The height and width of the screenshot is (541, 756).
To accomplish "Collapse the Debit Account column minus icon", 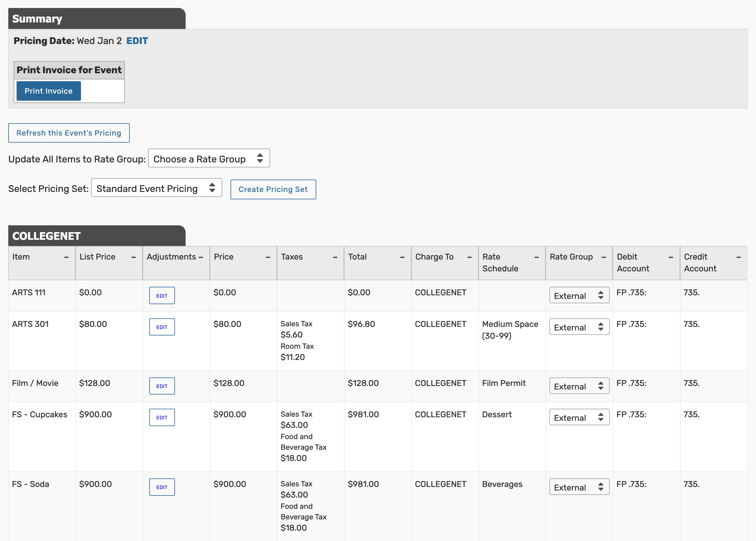I will [671, 257].
